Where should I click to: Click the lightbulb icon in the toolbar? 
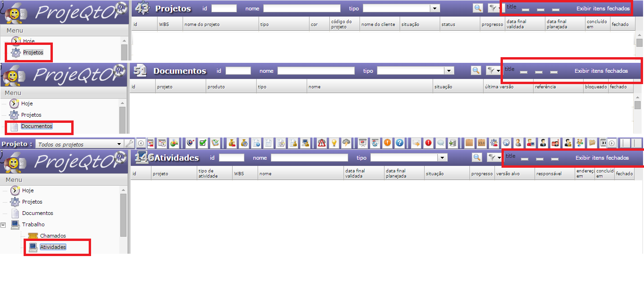pos(334,143)
